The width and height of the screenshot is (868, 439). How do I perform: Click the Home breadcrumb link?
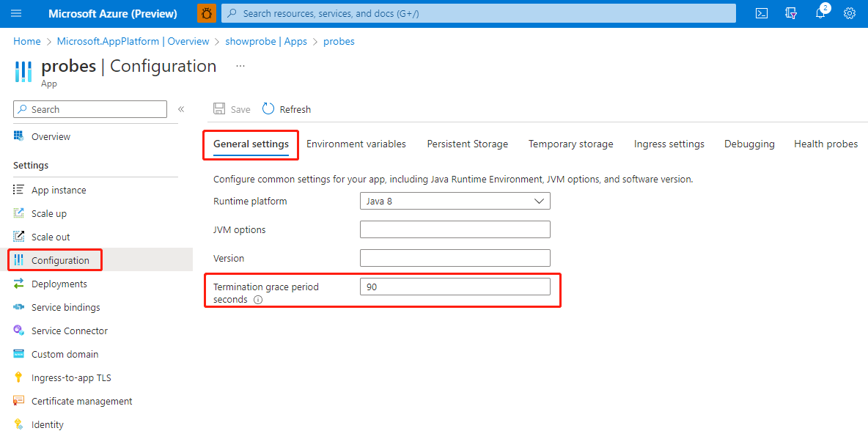coord(27,42)
